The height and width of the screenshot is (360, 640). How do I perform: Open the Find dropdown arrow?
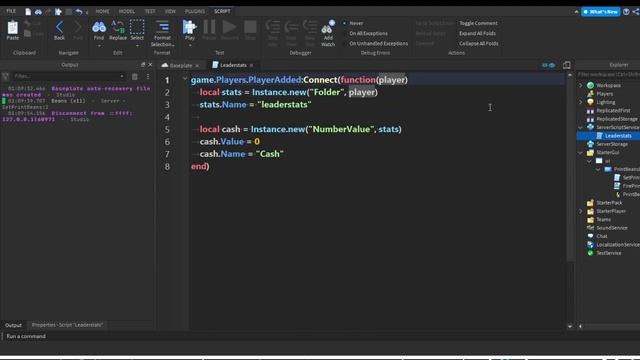point(99,46)
